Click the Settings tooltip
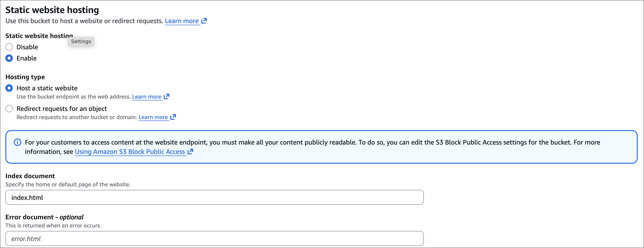The image size is (644, 248). [x=81, y=41]
